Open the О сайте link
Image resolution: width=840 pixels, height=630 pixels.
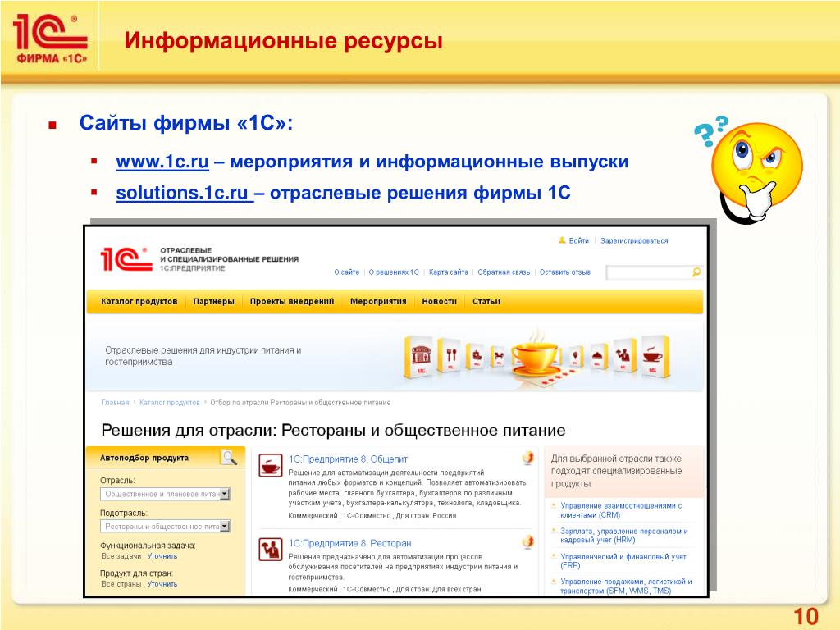click(x=347, y=272)
